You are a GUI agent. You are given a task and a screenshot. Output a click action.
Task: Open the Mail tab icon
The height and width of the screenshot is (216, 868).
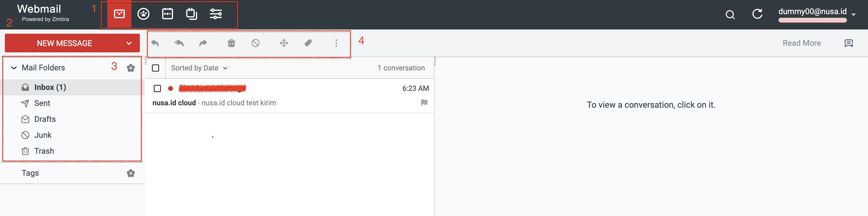pyautogui.click(x=119, y=14)
